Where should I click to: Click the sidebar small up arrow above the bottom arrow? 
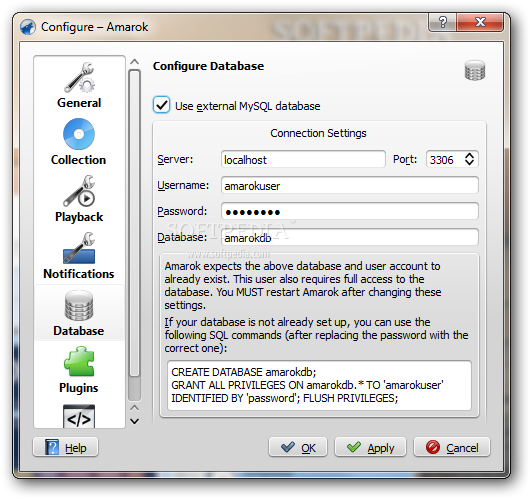[x=134, y=407]
